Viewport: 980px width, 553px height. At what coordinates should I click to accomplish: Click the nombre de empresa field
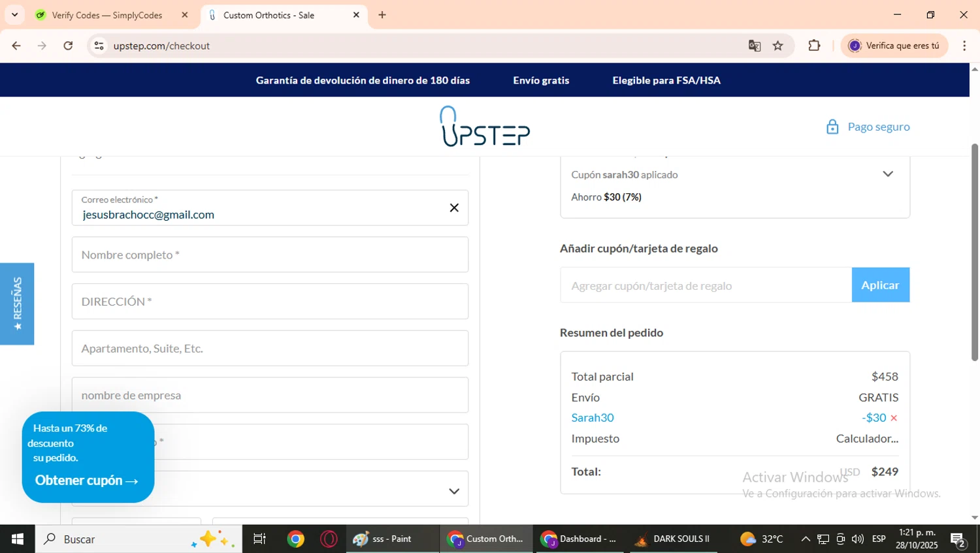pyautogui.click(x=270, y=395)
